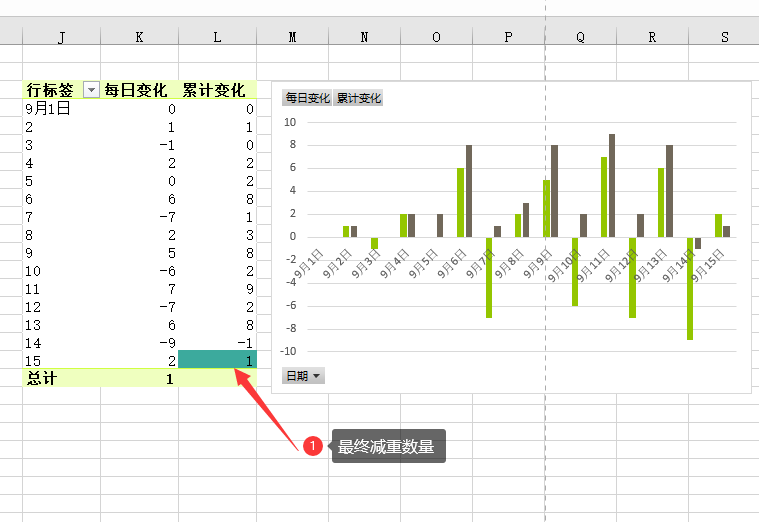Click the 累计变化 chart field button
Image resolution: width=759 pixels, height=522 pixels.
coord(359,98)
